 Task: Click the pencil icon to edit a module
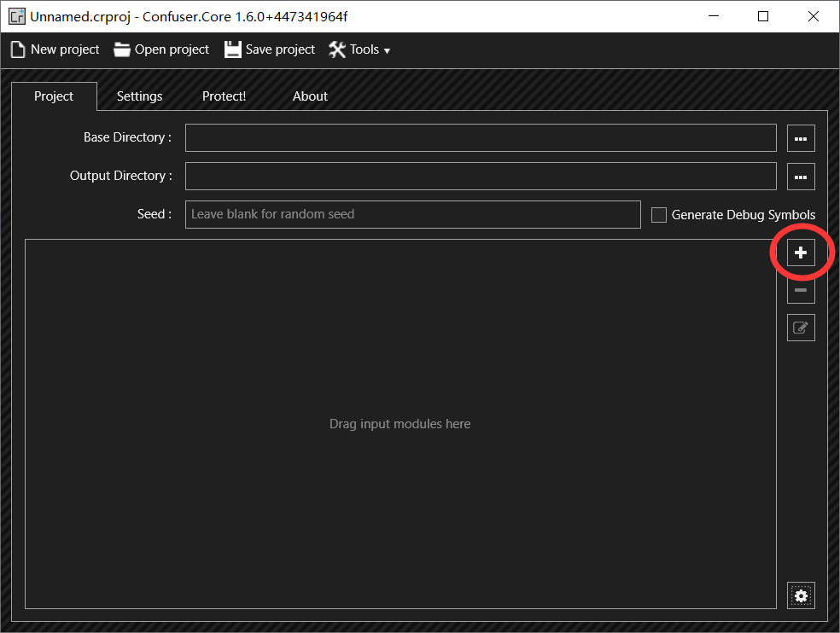(801, 328)
